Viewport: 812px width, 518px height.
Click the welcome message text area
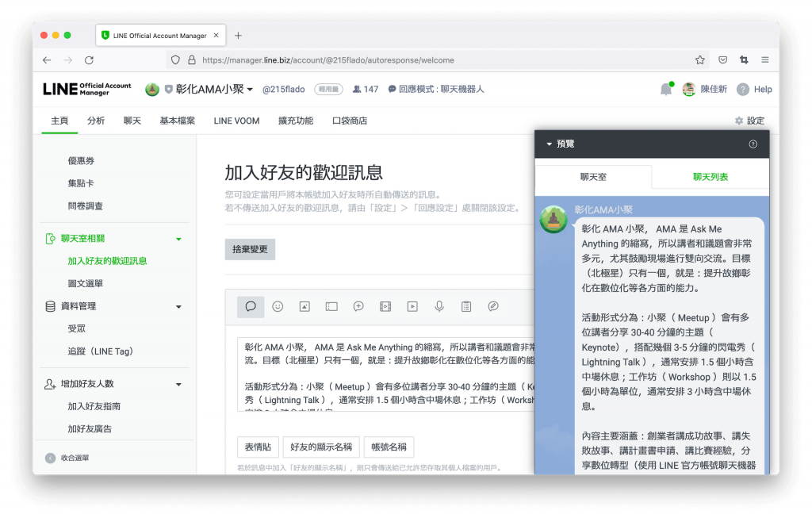(x=386, y=374)
